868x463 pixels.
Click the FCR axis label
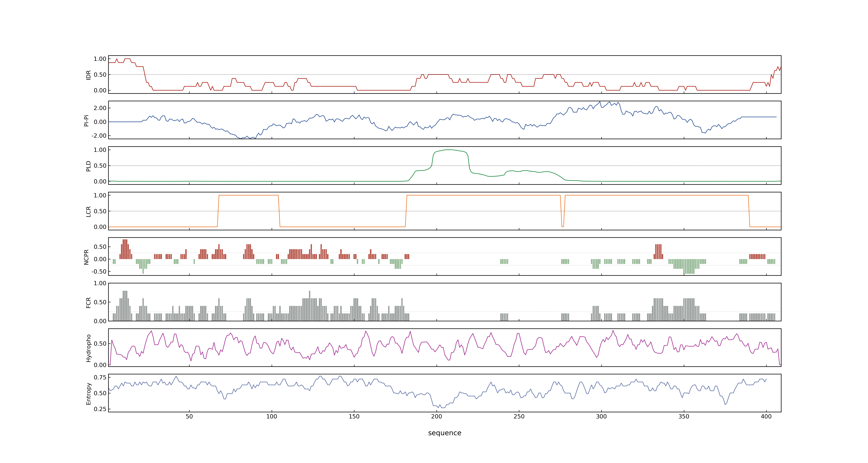(88, 302)
